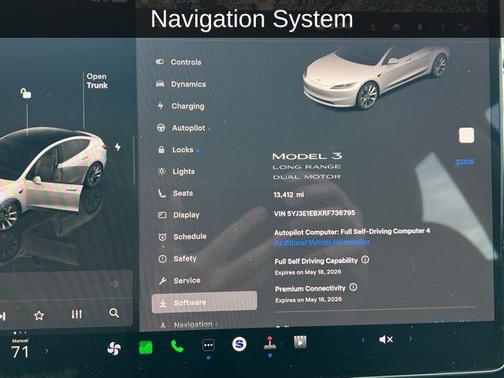Open the Dynamics settings menu
Viewport: 504px width, 378px height.
tap(181, 84)
